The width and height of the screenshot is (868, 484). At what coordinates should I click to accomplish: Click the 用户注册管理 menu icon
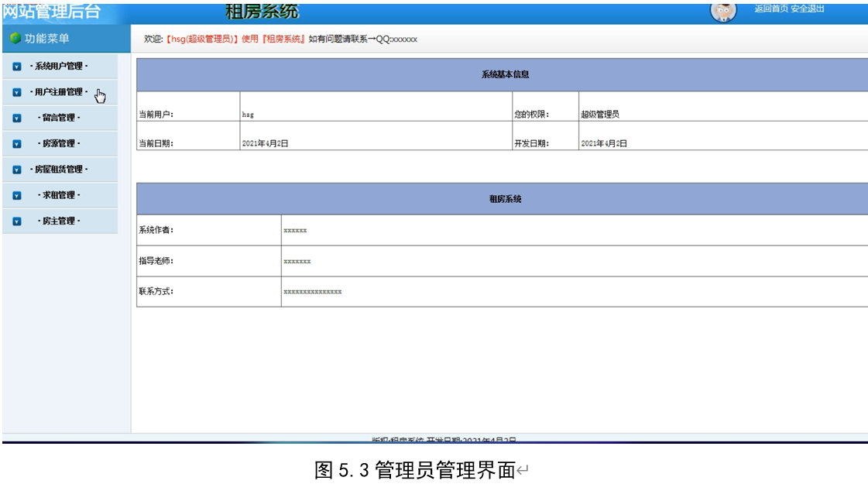point(19,94)
